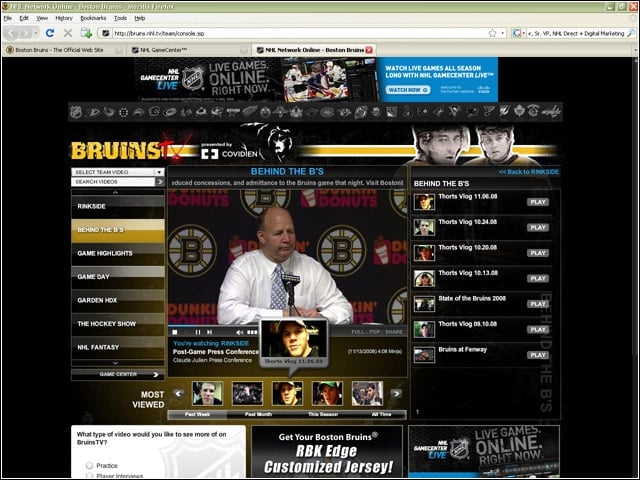Open the Pittsburgh Penguins logo
The height and width of the screenshot is (480, 640).
(454, 111)
